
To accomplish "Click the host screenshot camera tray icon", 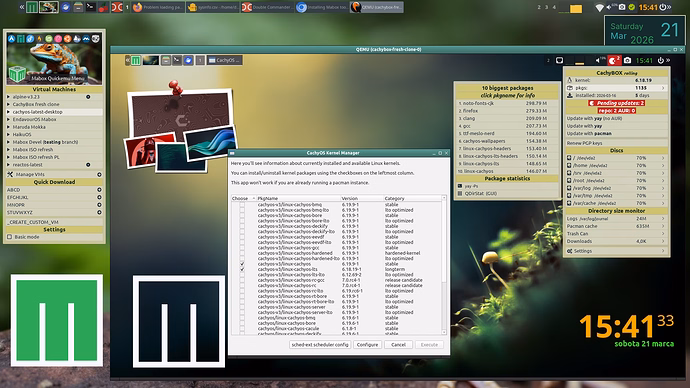I will 622,7.
